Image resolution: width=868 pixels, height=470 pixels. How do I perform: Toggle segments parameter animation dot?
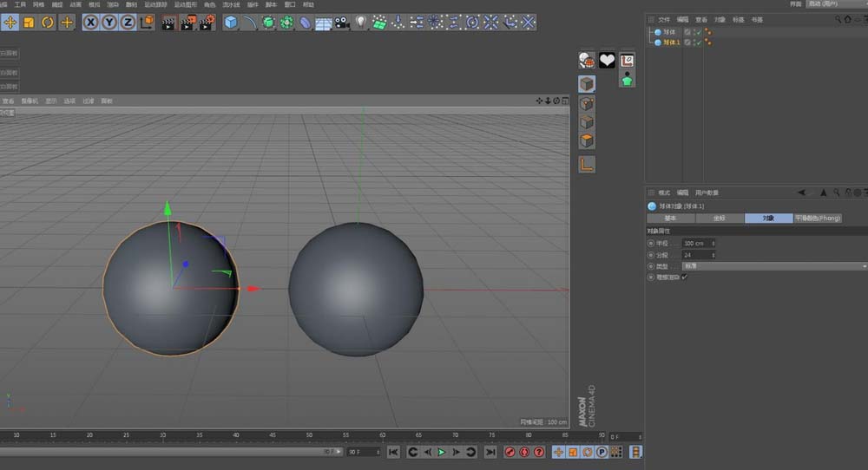click(x=651, y=255)
